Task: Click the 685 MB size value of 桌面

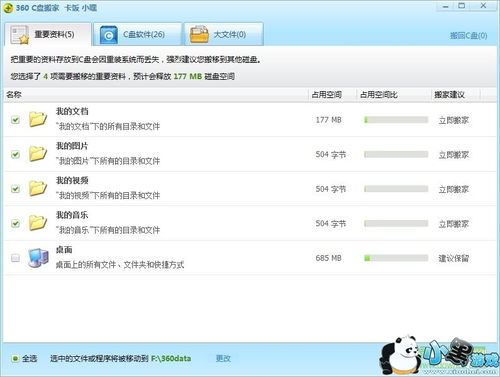Action: pyautogui.click(x=328, y=258)
